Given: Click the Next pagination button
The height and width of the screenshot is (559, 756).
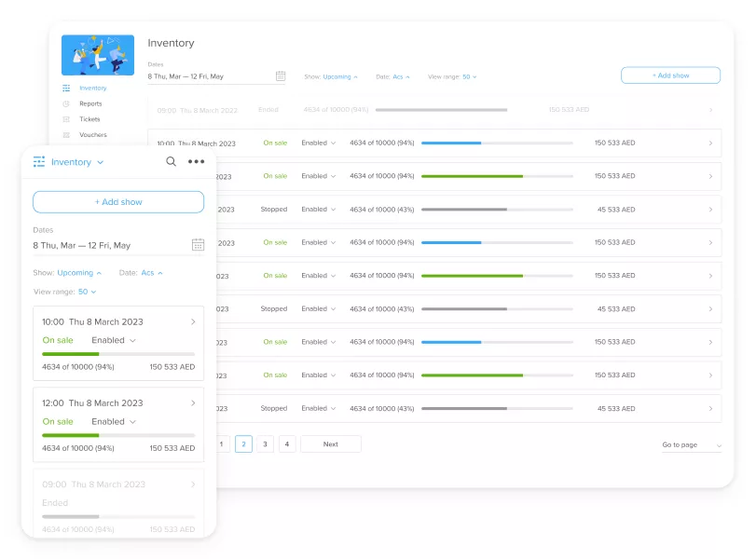Looking at the screenshot, I should (x=331, y=444).
